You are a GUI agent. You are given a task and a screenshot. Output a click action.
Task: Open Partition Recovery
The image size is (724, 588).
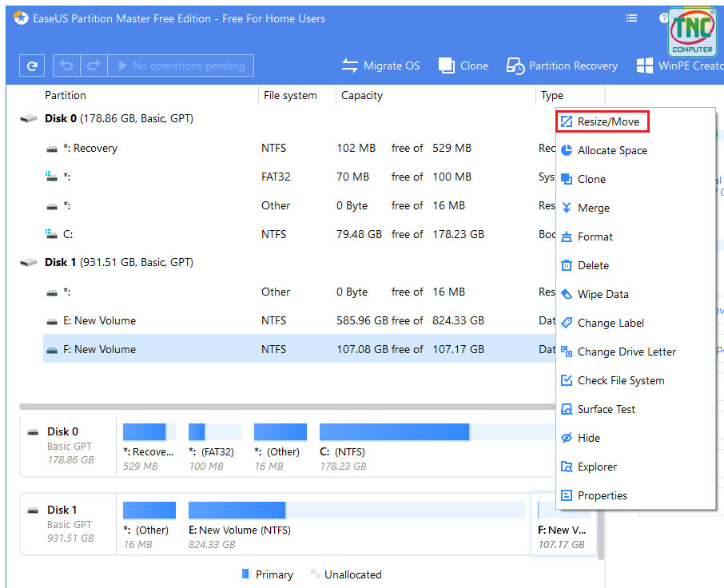[x=562, y=66]
